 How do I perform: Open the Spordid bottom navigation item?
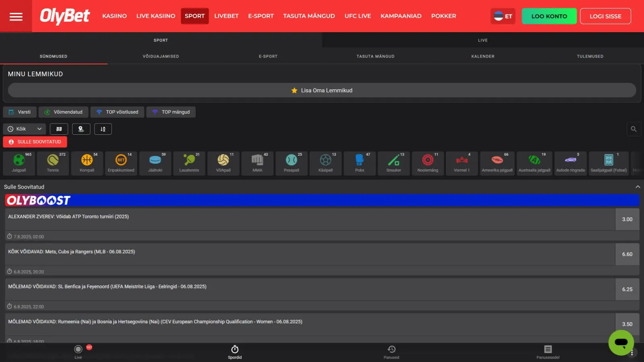[235, 352]
